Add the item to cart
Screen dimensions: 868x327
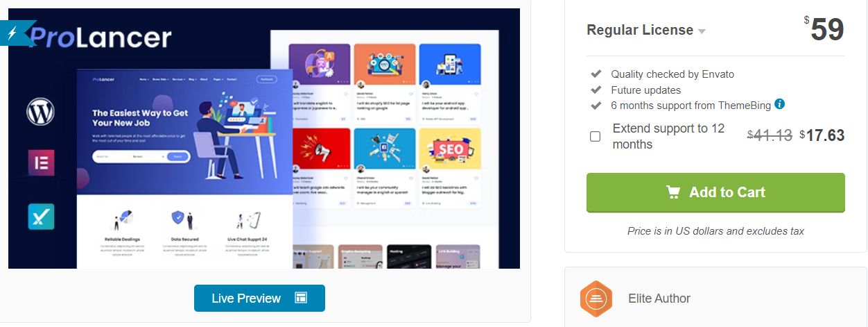[715, 192]
